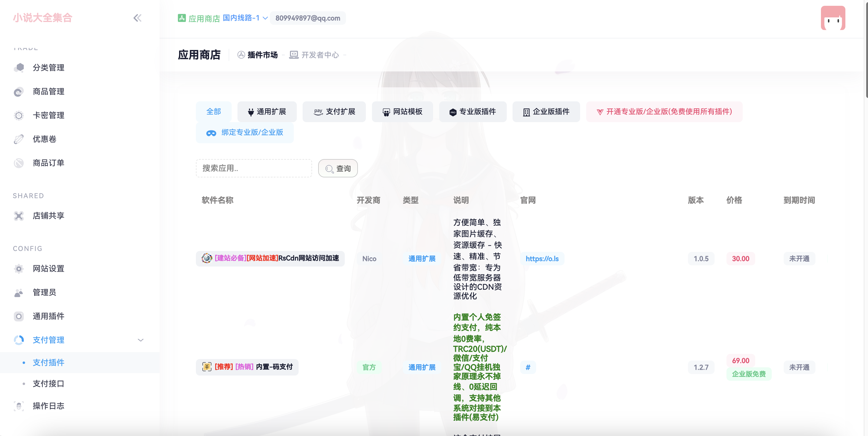Viewport: 868px width, 436px height.
Task: Click the 支付管理 circular icon
Action: tap(19, 340)
